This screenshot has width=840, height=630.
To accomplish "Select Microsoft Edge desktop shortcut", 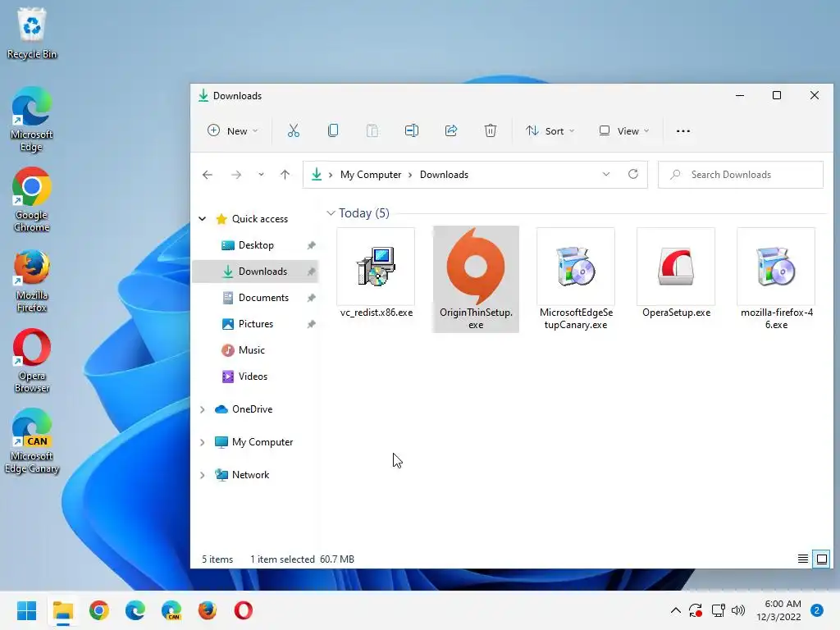I will click(x=32, y=120).
